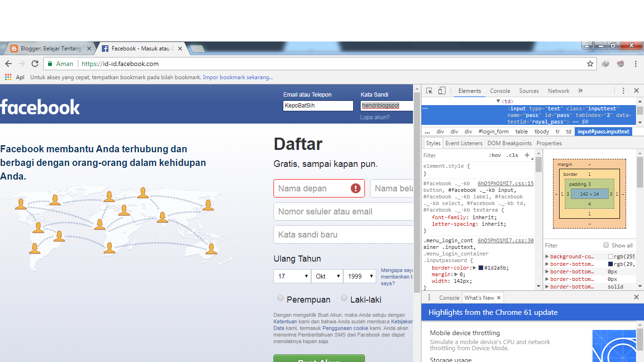This screenshot has width=644, height=362.
Task: Click the Lupa akun? link
Action: pyautogui.click(x=375, y=117)
